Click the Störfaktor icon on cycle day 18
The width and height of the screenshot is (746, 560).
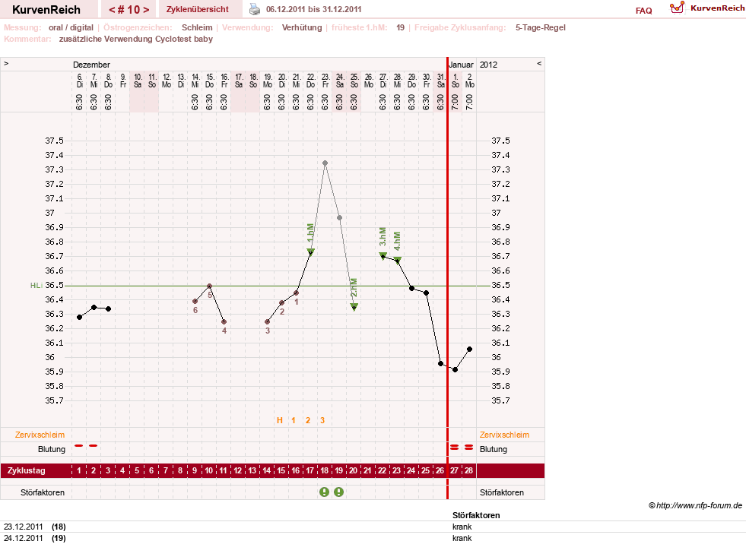tap(325, 492)
